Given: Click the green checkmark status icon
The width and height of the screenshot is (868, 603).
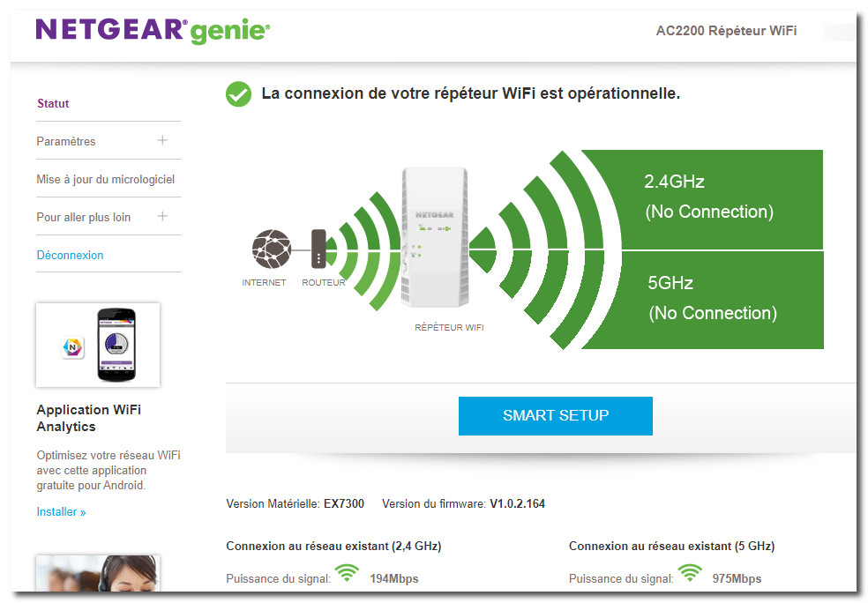Looking at the screenshot, I should point(238,94).
